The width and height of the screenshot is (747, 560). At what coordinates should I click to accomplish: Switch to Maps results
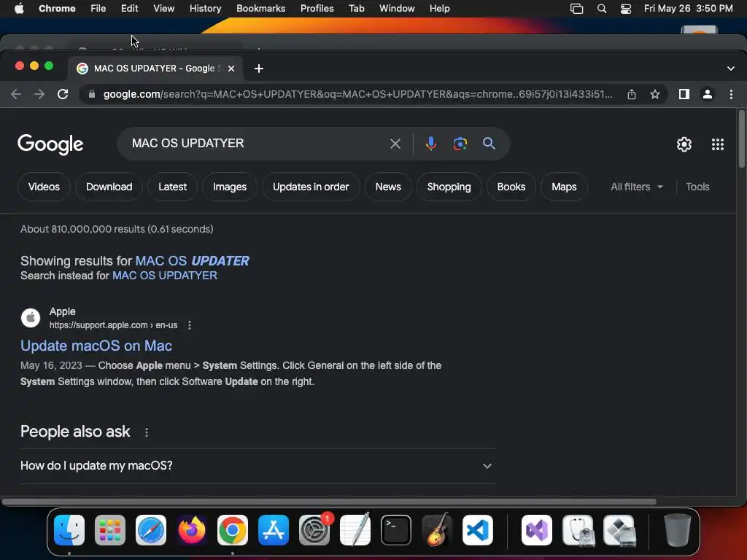[564, 187]
